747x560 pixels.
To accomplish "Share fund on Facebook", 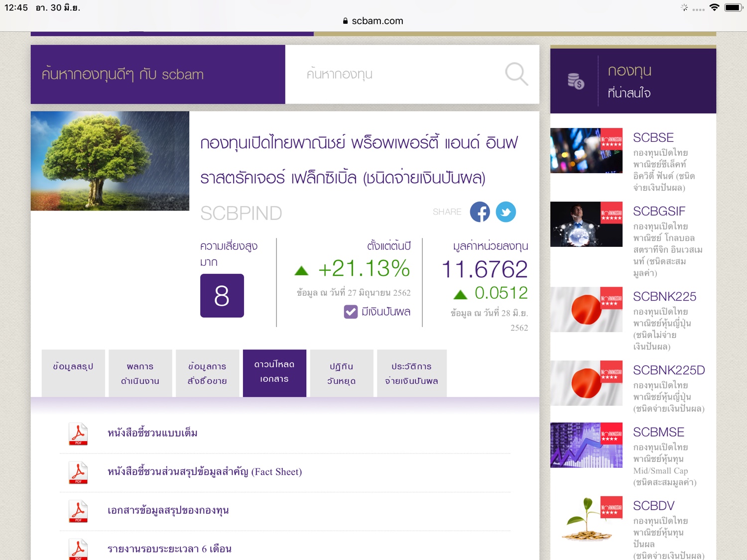I will point(480,212).
